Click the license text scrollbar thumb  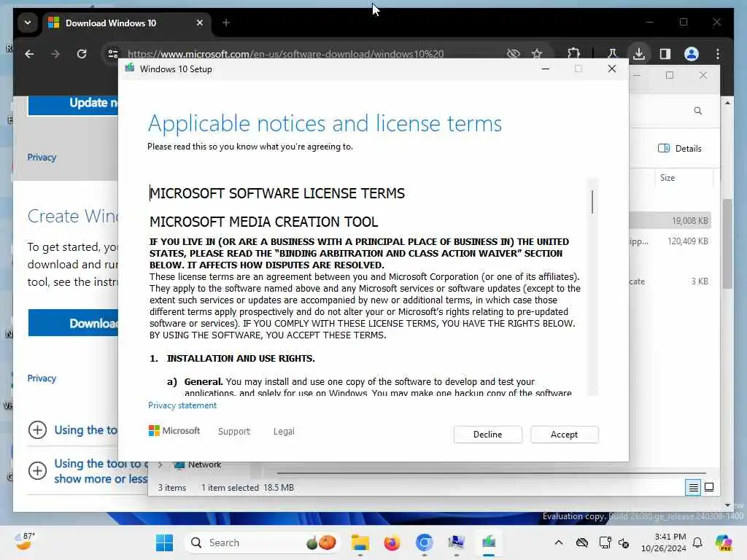click(592, 202)
